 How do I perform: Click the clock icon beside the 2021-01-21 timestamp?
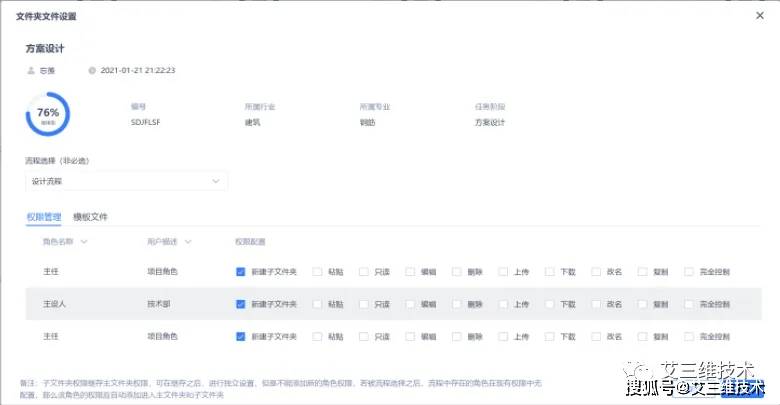(92, 71)
